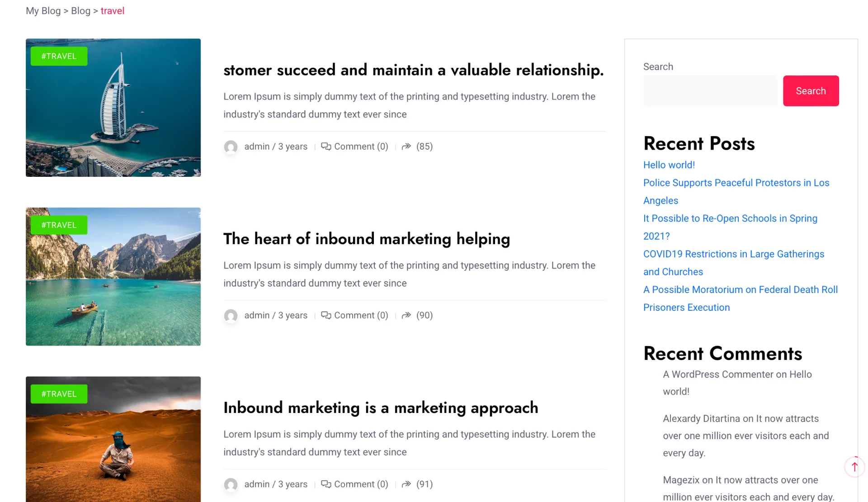Click A WordPress Commenter link
Viewport: 868px width, 502px height.
point(717,374)
